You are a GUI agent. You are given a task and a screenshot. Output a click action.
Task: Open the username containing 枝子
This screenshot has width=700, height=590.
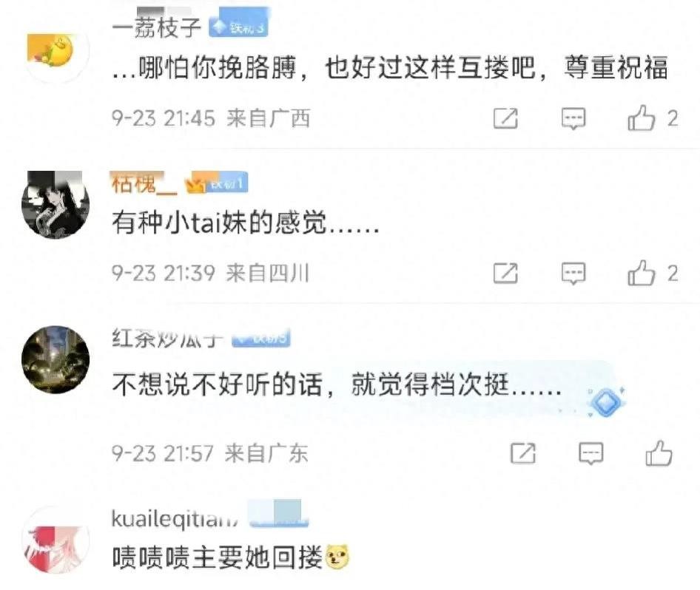click(157, 27)
